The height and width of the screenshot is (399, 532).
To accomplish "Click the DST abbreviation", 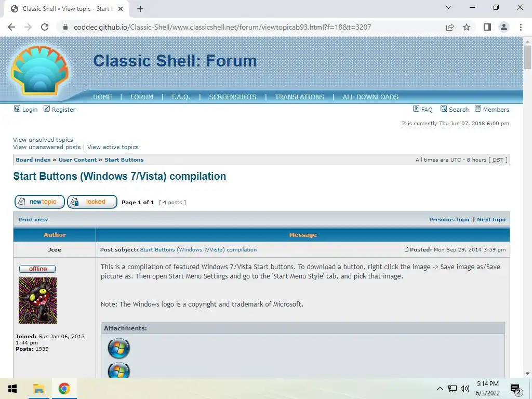I will pos(498,160).
